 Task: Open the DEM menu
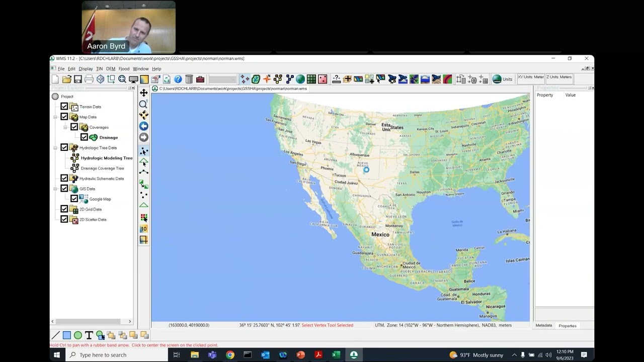(x=111, y=69)
